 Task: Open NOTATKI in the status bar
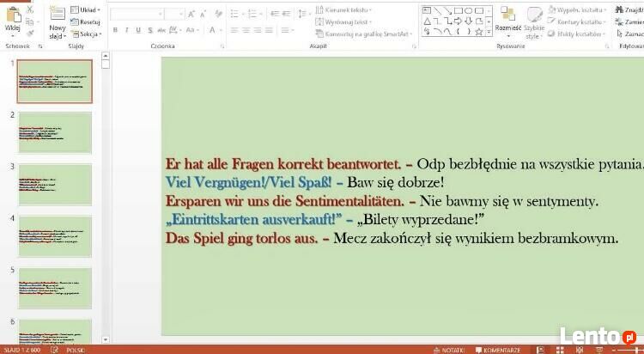click(448, 350)
